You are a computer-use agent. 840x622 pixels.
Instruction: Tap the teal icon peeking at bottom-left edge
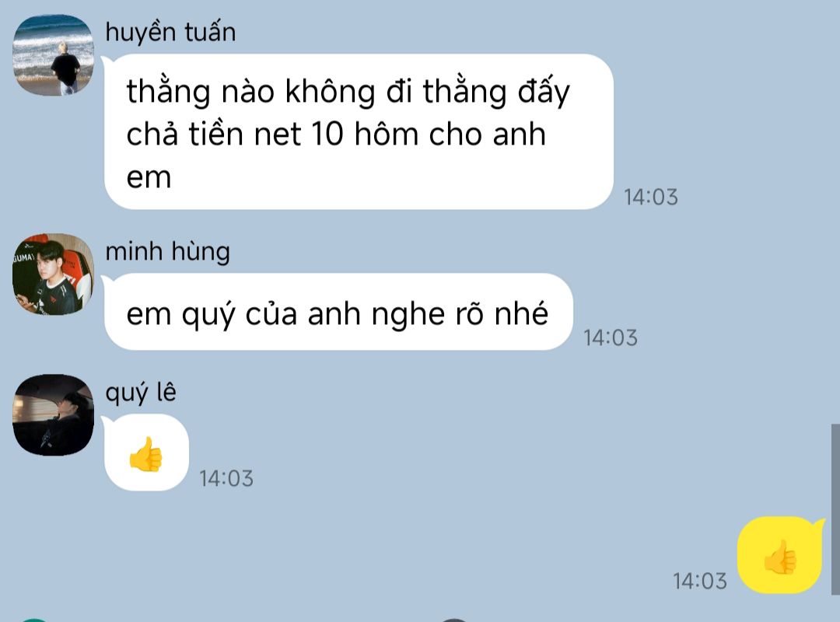pos(33,620)
